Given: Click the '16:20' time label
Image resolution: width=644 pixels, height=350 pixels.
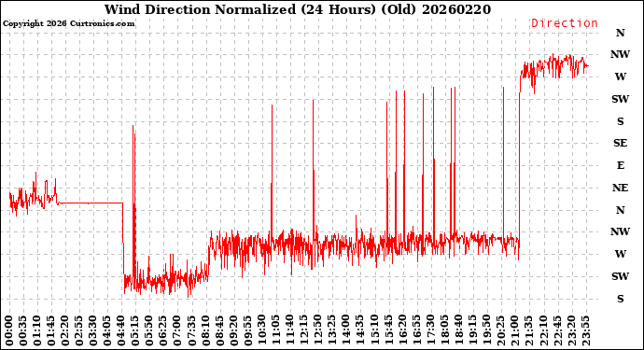Looking at the screenshot, I should [402, 331].
